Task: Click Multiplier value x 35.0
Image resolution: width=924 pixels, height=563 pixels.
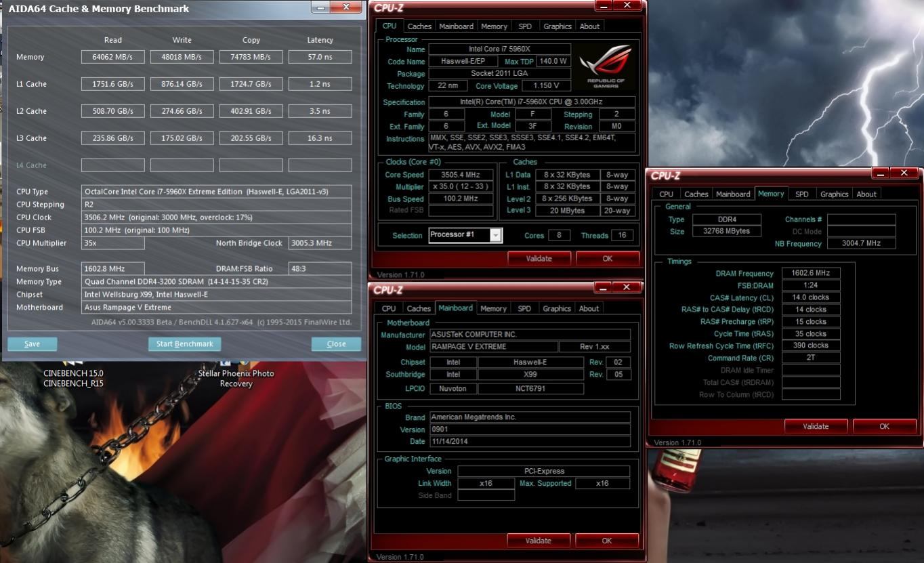Action: [x=461, y=187]
